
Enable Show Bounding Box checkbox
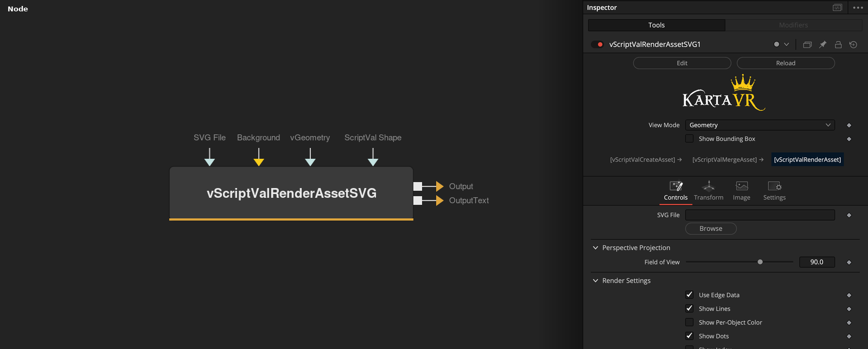690,139
